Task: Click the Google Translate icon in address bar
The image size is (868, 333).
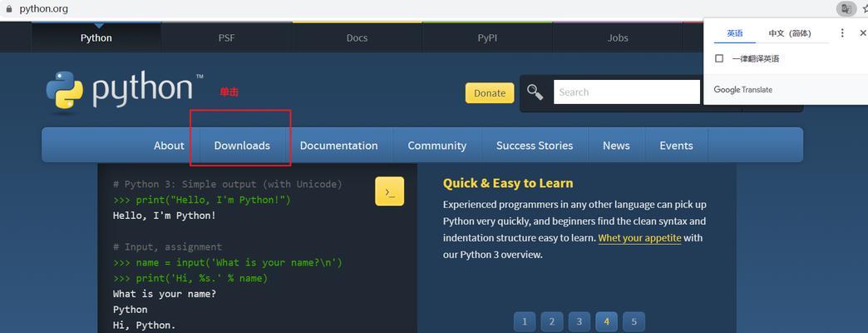Action: pos(846,8)
